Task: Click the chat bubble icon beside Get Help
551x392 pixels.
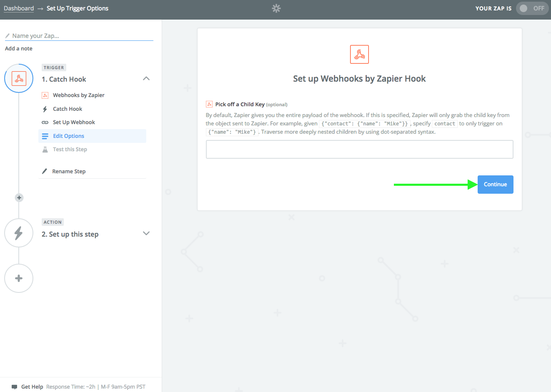Action: point(15,387)
